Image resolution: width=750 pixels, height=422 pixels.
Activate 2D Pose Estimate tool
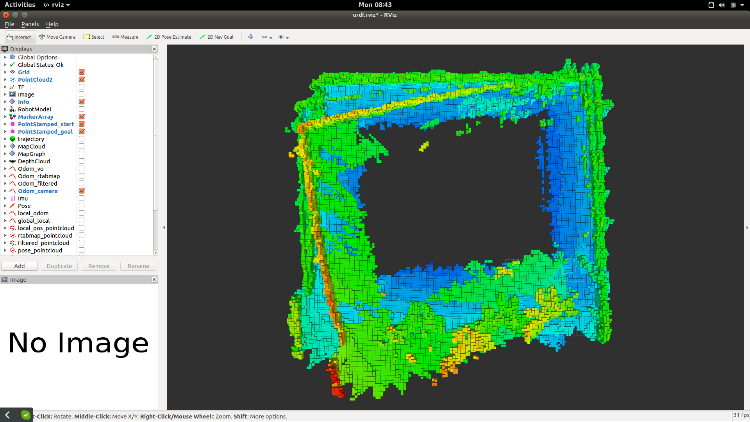[168, 37]
